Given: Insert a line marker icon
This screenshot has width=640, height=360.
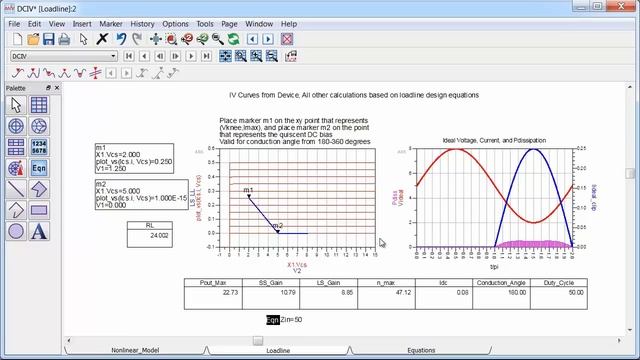Looking at the screenshot, I should (x=95, y=73).
